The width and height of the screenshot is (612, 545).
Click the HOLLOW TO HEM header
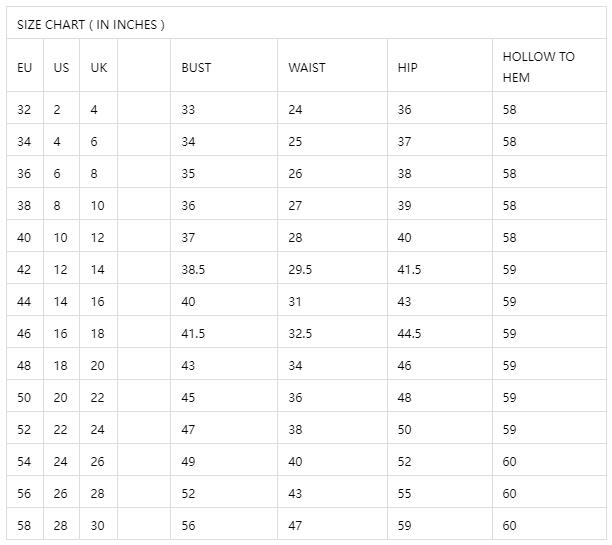(x=539, y=67)
